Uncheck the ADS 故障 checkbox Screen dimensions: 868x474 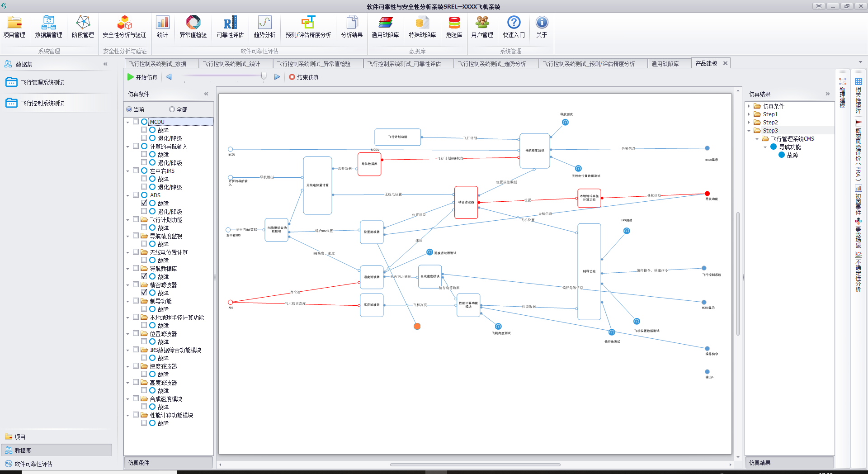pyautogui.click(x=144, y=203)
